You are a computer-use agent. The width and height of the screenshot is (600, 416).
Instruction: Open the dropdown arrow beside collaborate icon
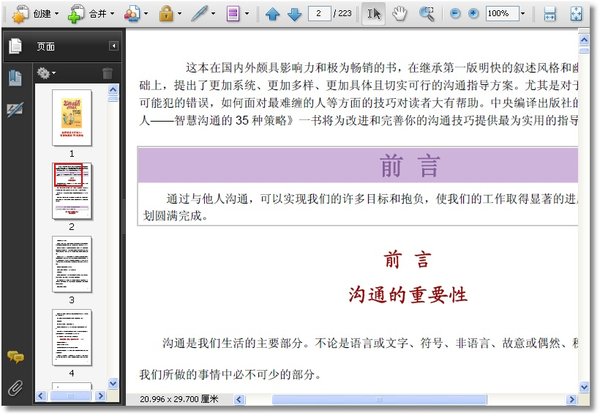tap(146, 14)
